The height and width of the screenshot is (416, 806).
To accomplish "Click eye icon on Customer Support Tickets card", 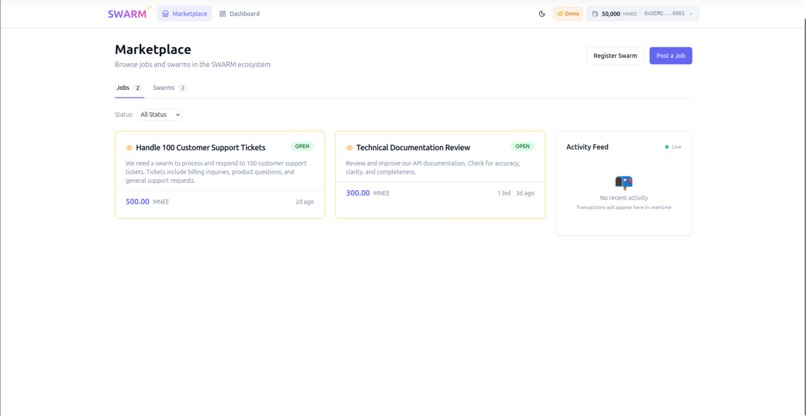I will pyautogui.click(x=129, y=148).
